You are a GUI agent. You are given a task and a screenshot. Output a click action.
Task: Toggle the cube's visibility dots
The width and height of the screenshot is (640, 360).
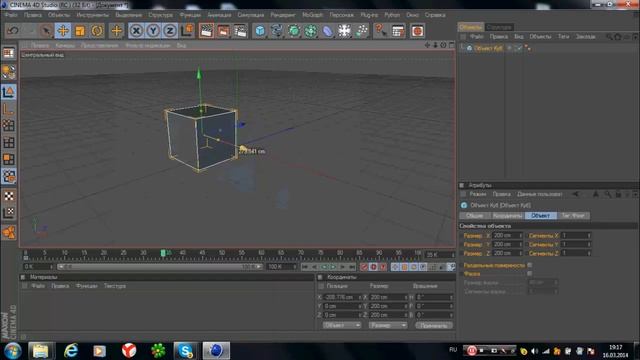[x=509, y=48]
